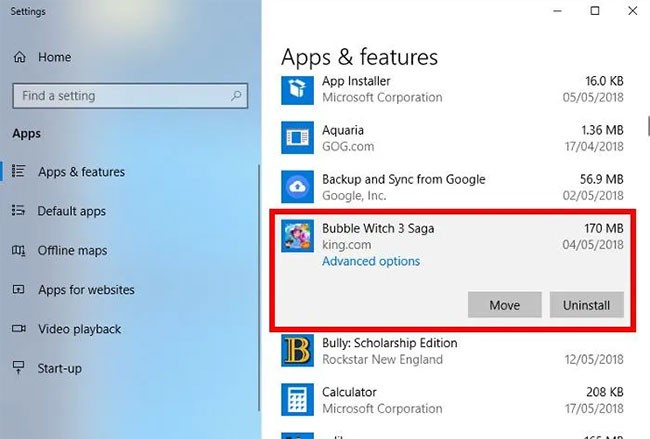Click the Bully: Scholarship Edition icon

[297, 351]
